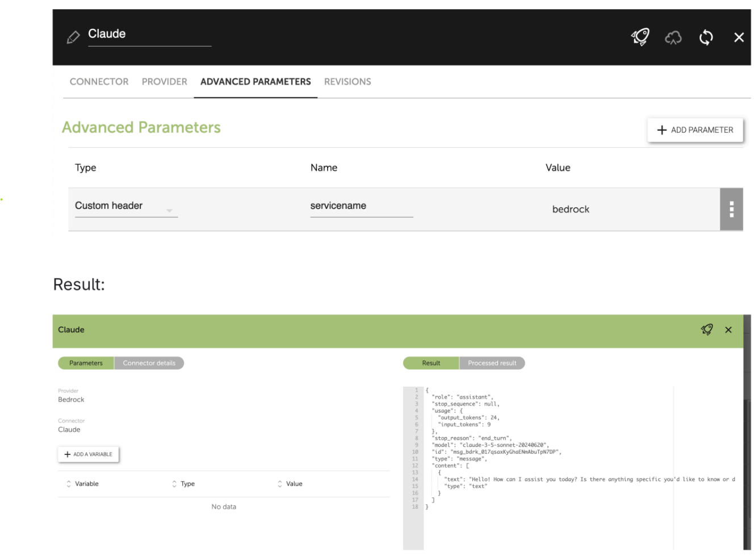Click the rocket icon in green result header

click(707, 329)
